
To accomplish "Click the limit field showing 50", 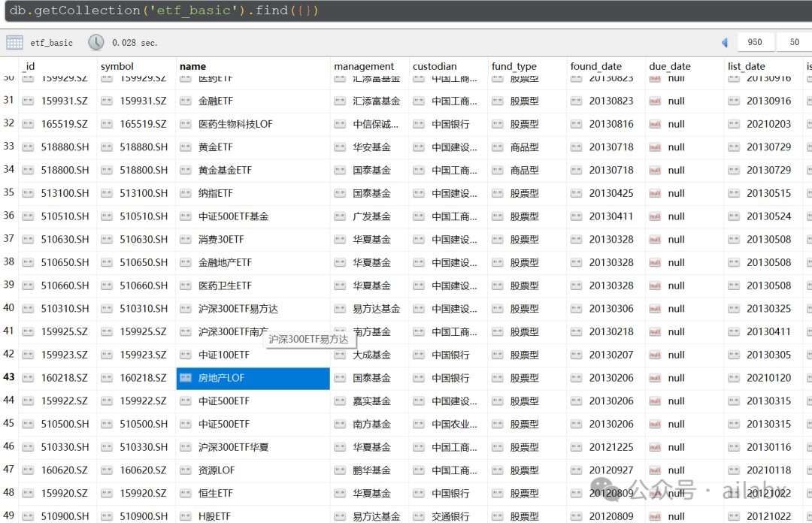I will pyautogui.click(x=794, y=42).
